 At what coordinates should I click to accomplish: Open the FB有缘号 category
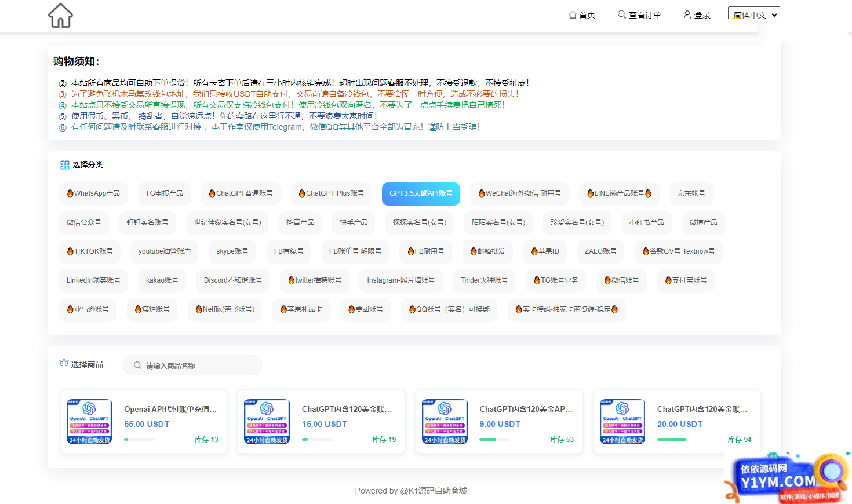pyautogui.click(x=289, y=251)
